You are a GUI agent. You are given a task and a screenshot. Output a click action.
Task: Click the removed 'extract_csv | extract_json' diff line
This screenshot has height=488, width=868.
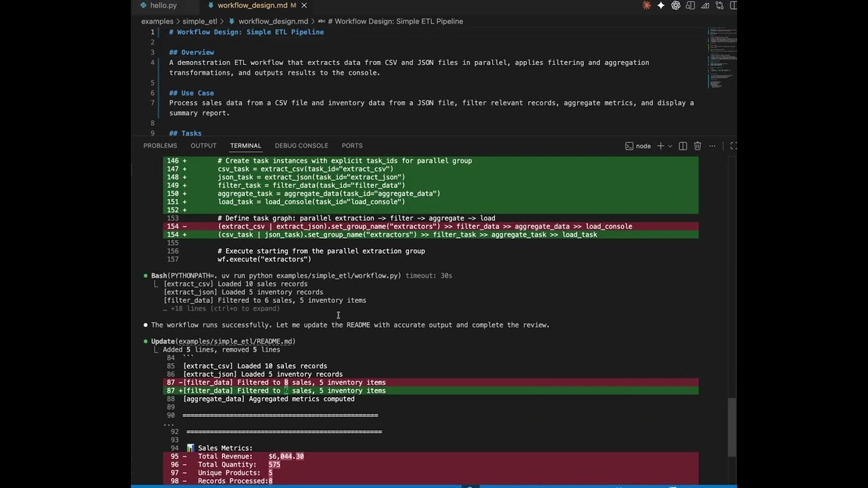(431, 226)
